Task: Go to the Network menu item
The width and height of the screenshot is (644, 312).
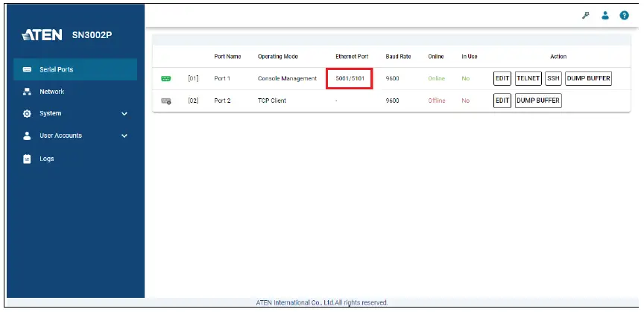Action: click(51, 92)
